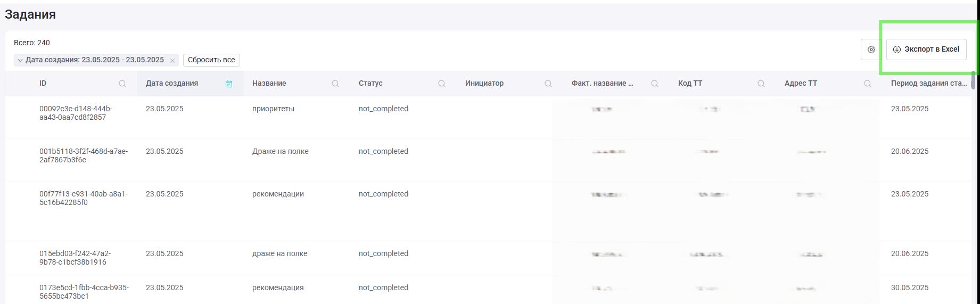Screen dimensions: 980x304
Task: Remove the Дата создания filter tag
Action: click(x=172, y=61)
